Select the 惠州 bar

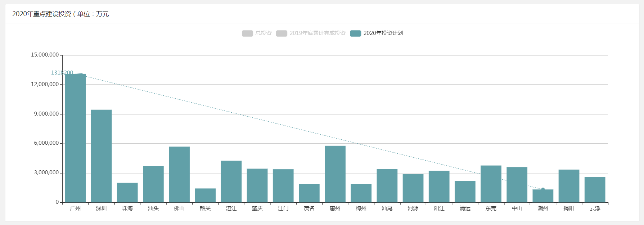[x=335, y=174]
